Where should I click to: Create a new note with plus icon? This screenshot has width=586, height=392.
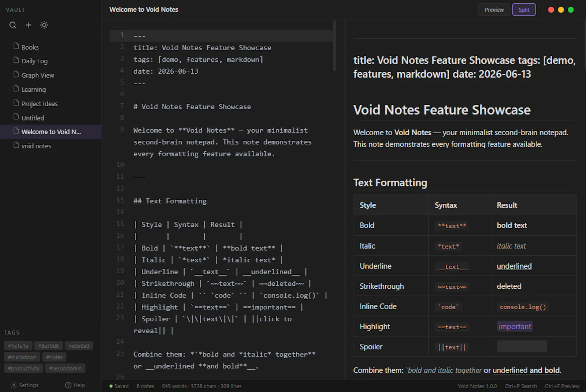28,25
